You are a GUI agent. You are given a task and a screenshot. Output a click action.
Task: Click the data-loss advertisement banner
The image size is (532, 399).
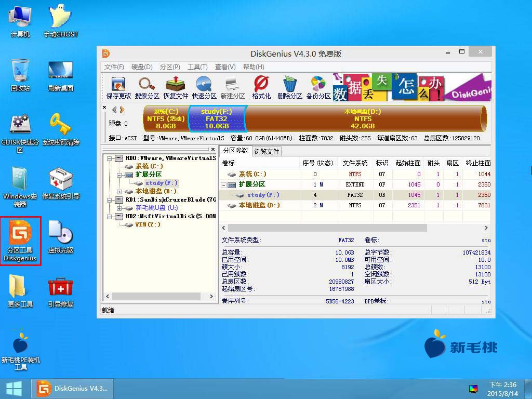(x=411, y=87)
